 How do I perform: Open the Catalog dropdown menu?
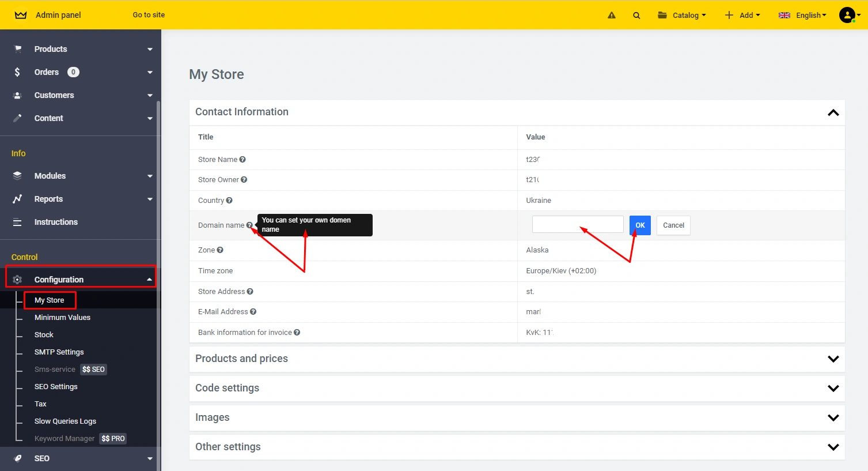682,16
